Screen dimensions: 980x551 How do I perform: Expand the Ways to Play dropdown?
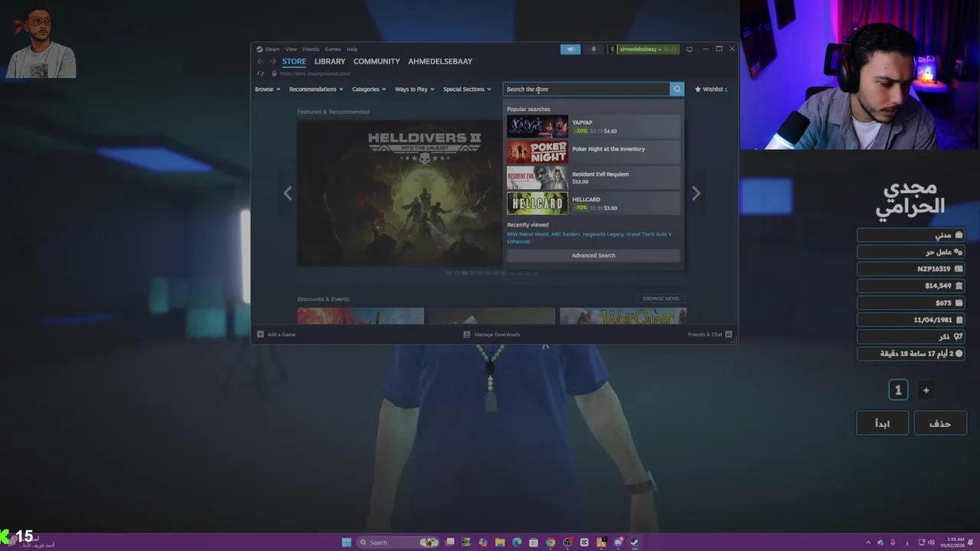pyautogui.click(x=414, y=90)
